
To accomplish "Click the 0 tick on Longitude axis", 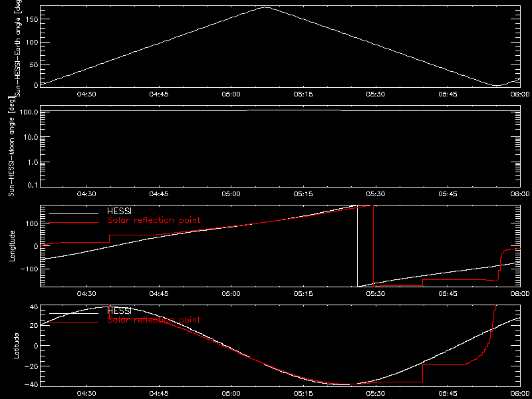I will [36, 246].
